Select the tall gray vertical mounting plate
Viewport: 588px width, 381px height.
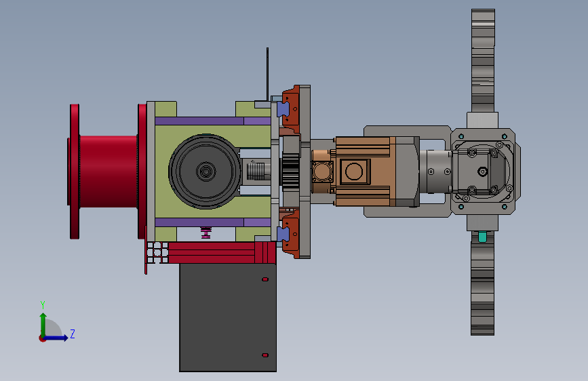(305, 172)
